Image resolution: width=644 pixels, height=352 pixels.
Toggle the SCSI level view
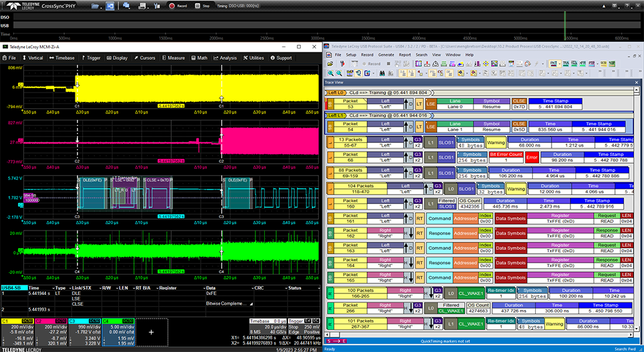pos(603,64)
